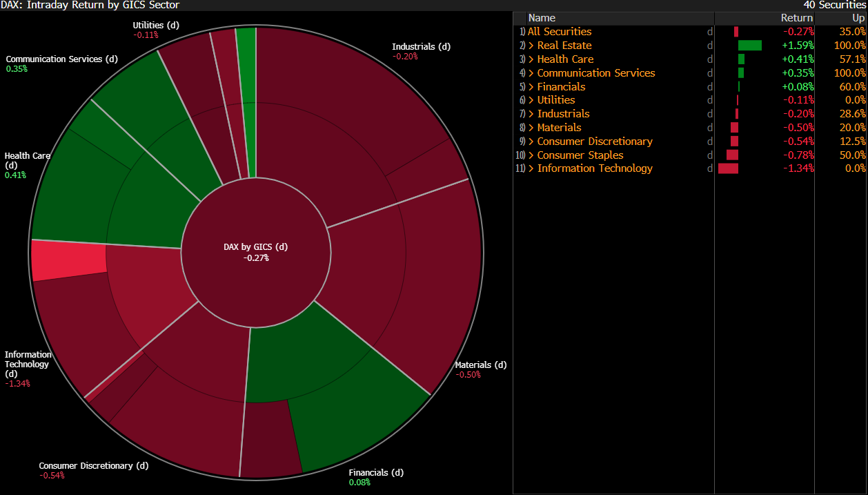
Task: Click the Consumer Discretionary (d) chart label
Action: (94, 466)
